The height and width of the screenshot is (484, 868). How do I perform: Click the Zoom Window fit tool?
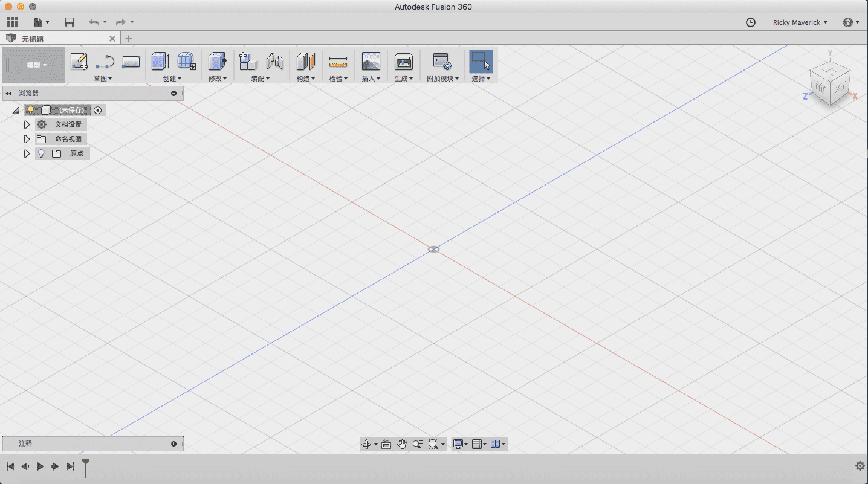coord(433,444)
